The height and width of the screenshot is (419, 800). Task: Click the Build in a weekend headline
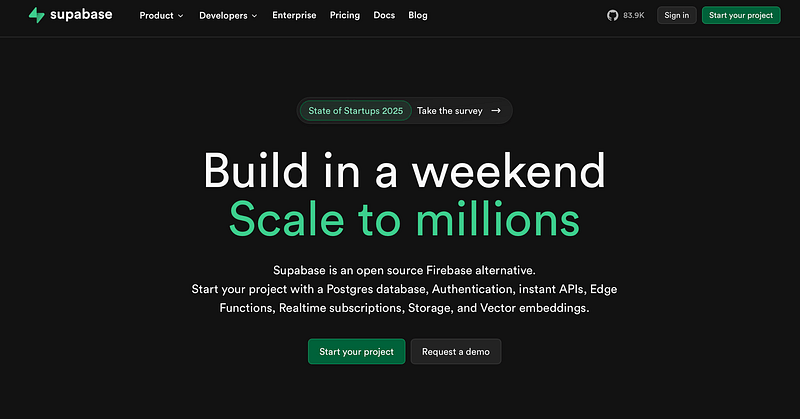click(x=404, y=171)
